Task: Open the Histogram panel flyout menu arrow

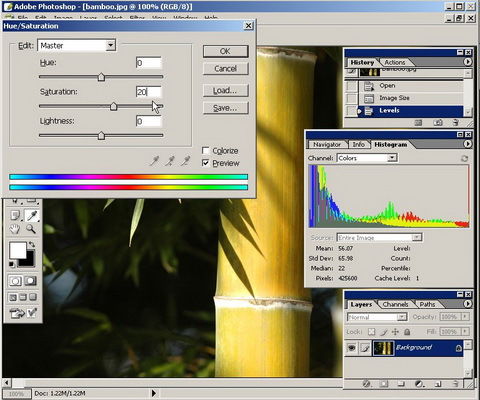Action: pyautogui.click(x=467, y=144)
